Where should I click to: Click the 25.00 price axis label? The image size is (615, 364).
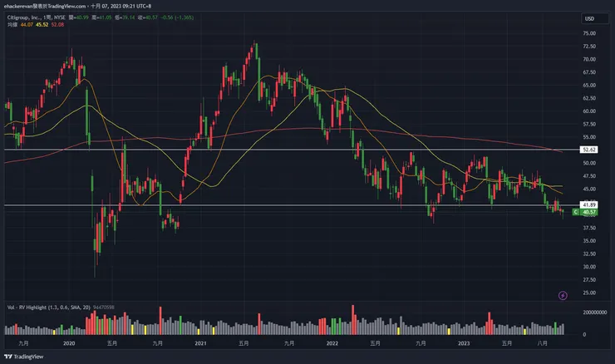click(x=589, y=293)
